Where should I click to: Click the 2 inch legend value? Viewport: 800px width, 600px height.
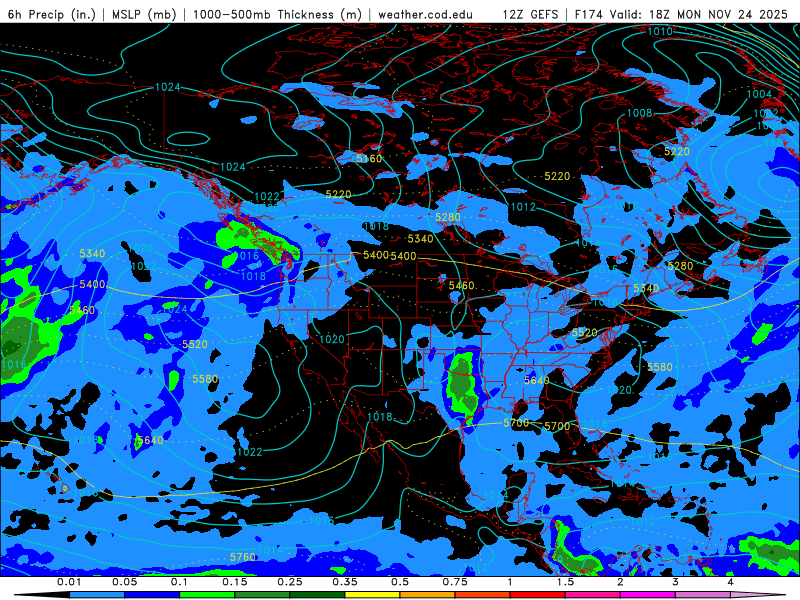click(x=620, y=582)
